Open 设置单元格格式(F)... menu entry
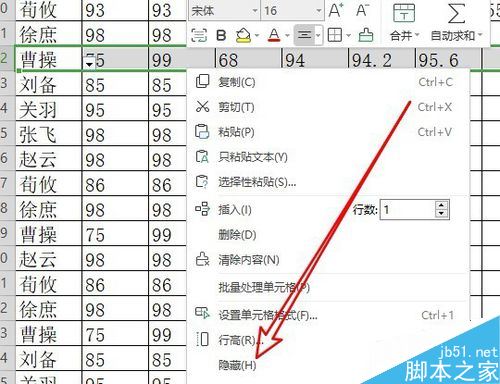The height and width of the screenshot is (384, 500). (x=328, y=315)
